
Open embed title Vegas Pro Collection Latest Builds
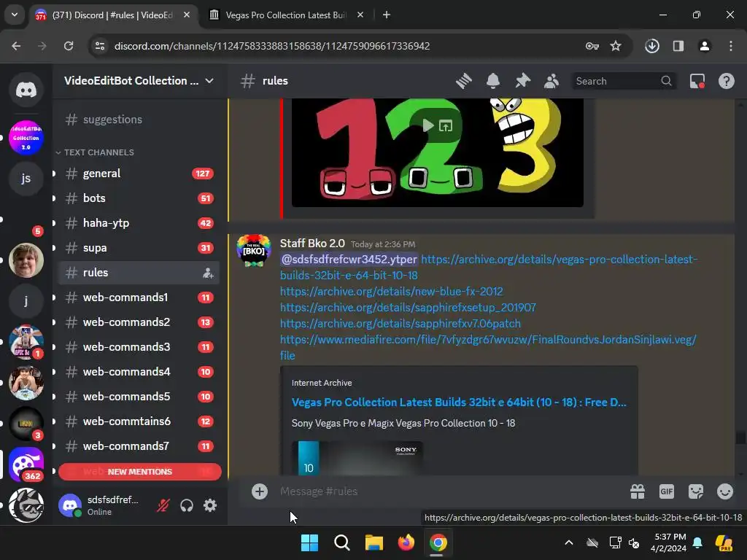(459, 402)
